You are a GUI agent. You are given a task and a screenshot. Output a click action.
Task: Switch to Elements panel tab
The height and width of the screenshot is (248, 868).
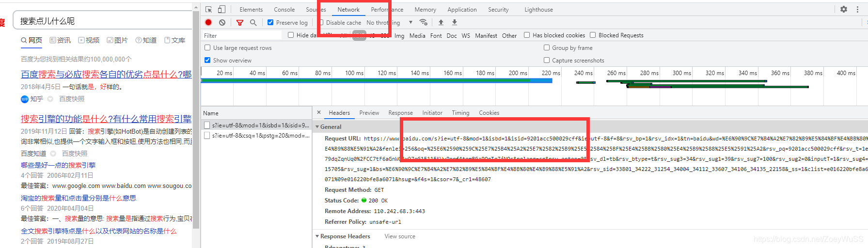point(251,9)
